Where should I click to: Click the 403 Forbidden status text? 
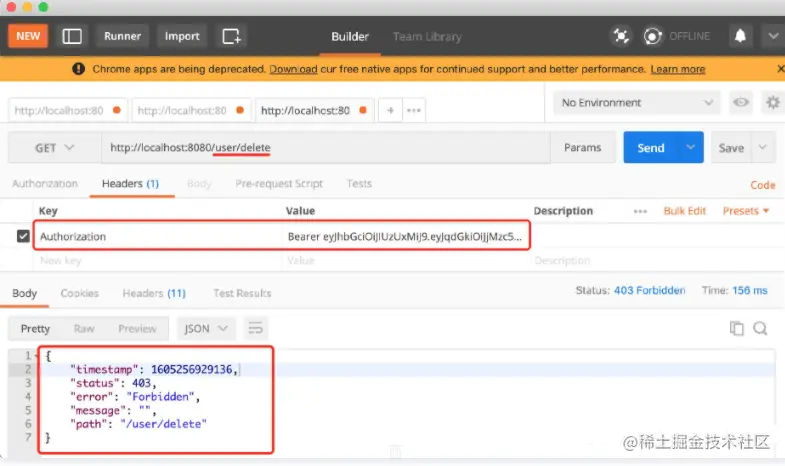coord(649,290)
